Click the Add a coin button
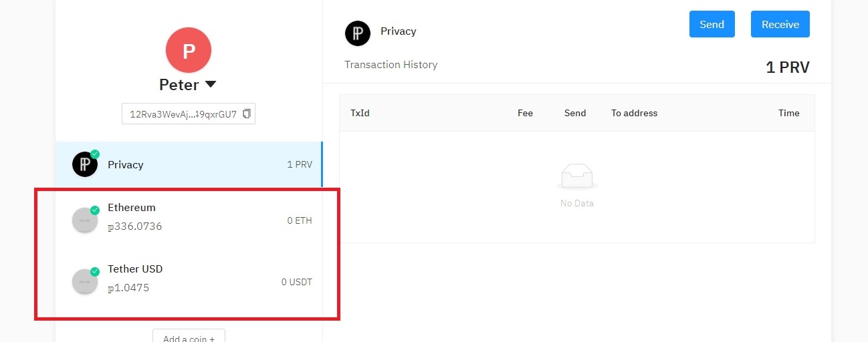The image size is (868, 342). (x=189, y=336)
